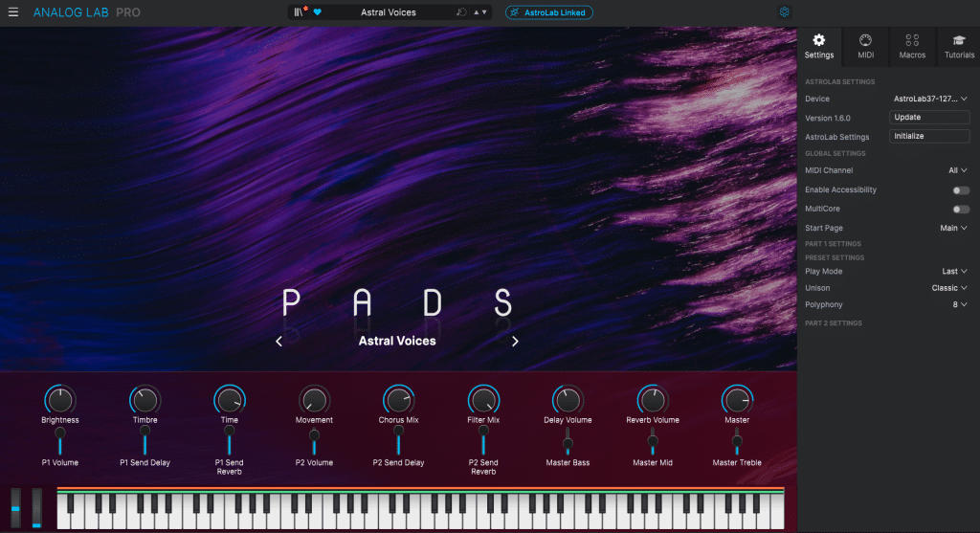Click the P1 Volume slider
Image resolution: width=980 pixels, height=533 pixels.
[x=59, y=441]
